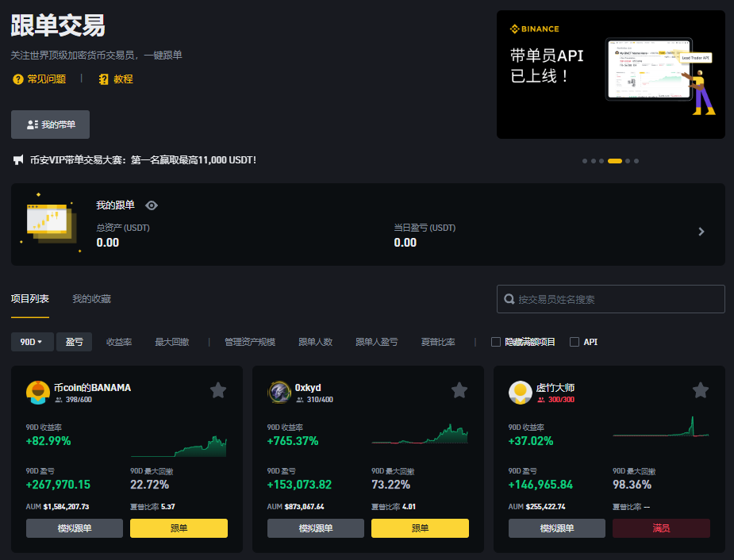Screen dimensions: 734x560
Task: Sort by 跟单人盈亏
Action: pos(377,342)
